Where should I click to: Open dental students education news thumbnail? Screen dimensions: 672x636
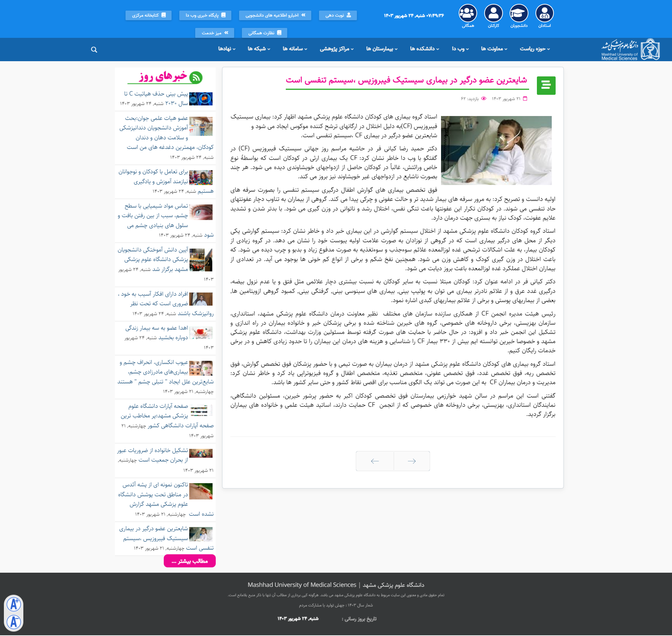[x=201, y=126]
